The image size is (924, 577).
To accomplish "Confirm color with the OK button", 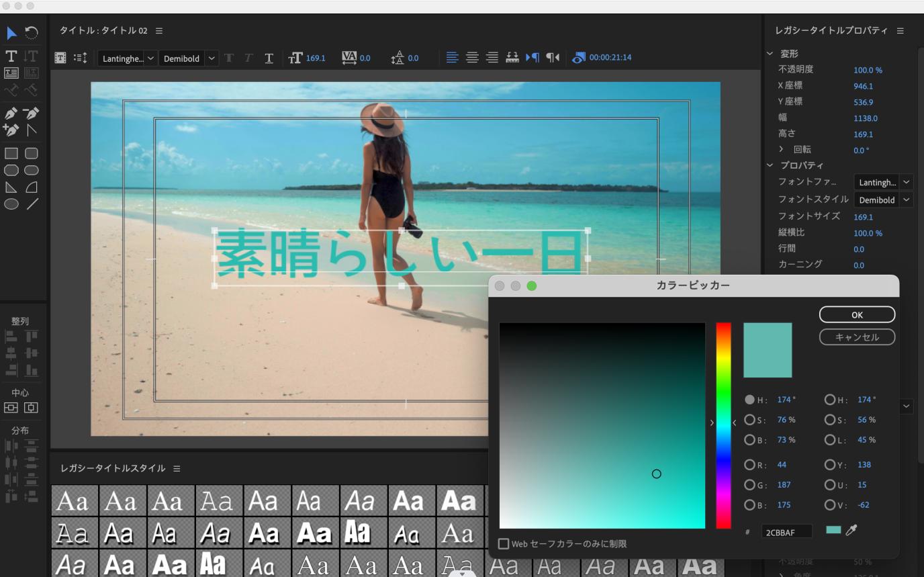I will (857, 314).
